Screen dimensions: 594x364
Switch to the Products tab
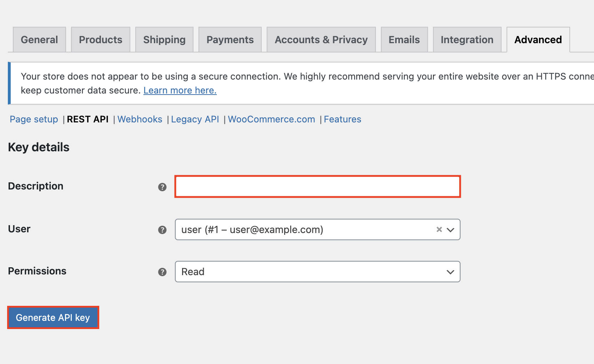click(x=101, y=40)
